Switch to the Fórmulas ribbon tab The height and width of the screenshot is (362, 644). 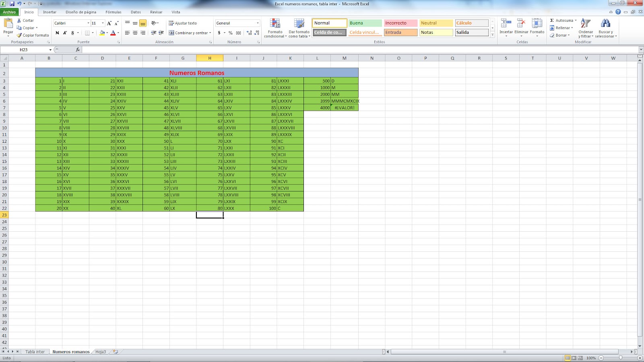coord(114,12)
